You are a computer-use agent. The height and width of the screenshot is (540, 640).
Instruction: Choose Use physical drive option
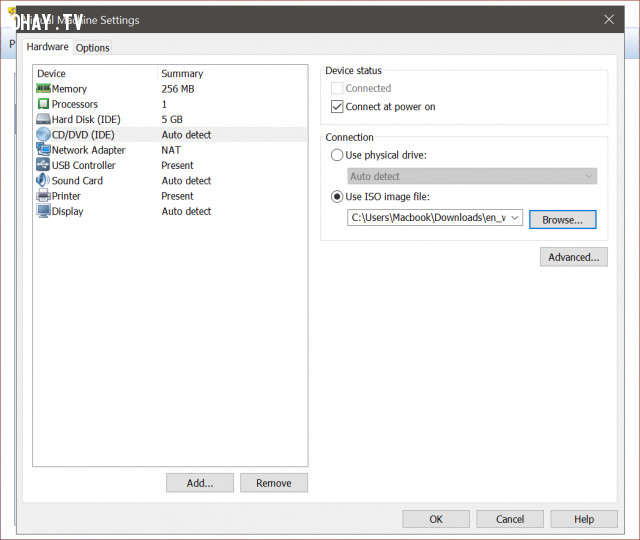click(337, 155)
